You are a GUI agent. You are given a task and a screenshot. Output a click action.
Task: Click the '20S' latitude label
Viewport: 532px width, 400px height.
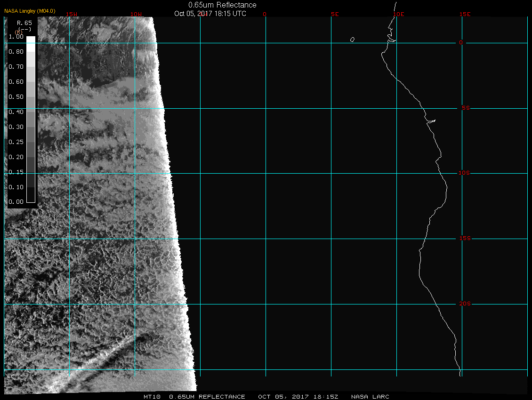(465, 304)
